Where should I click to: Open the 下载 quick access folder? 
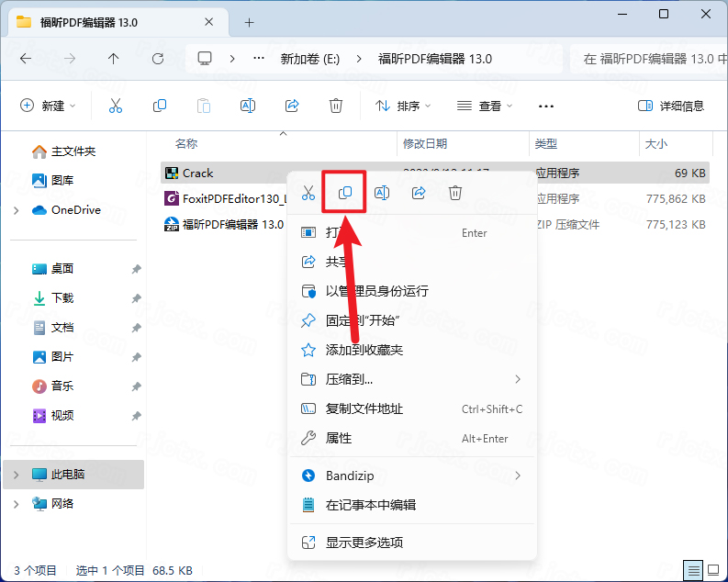coord(52,298)
